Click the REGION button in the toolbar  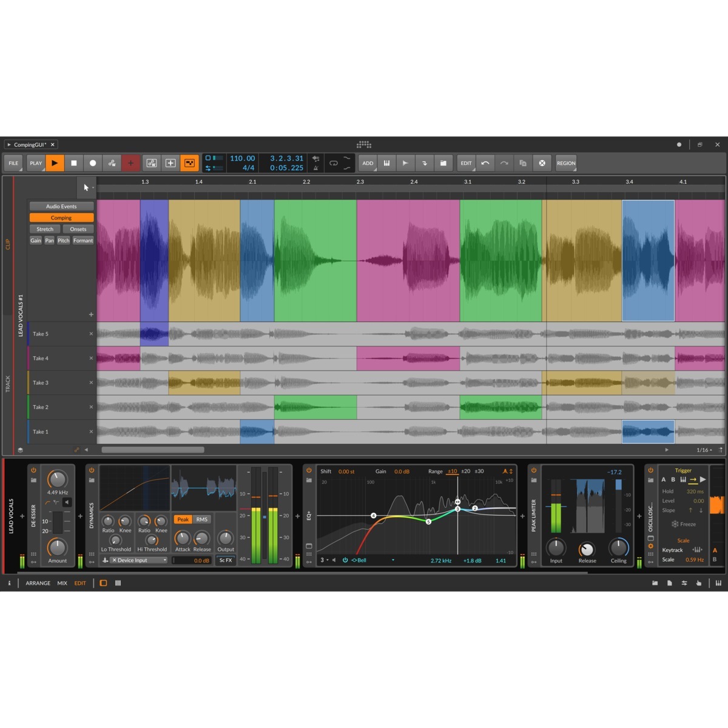point(565,163)
